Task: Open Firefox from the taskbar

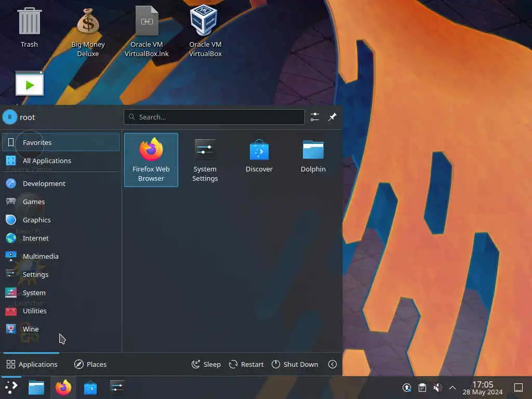Action: click(x=63, y=388)
